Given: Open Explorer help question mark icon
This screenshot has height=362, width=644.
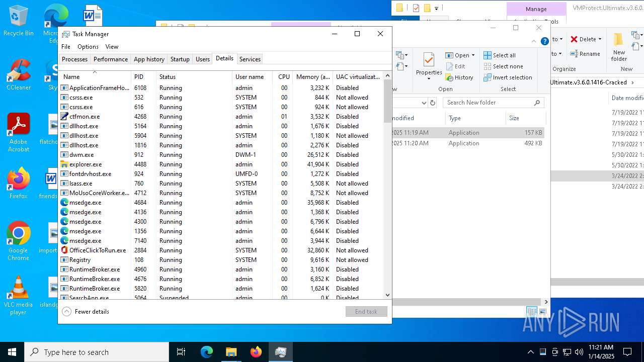Looking at the screenshot, I should (544, 42).
